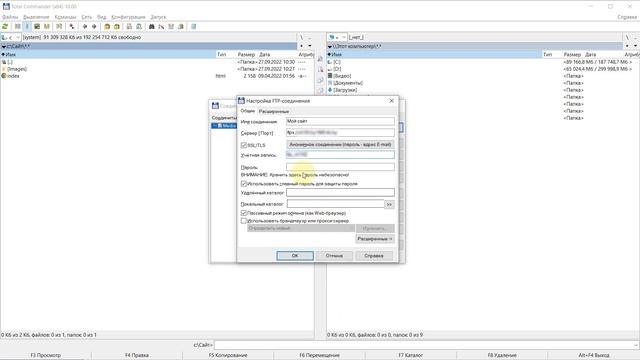Click the synchronize directories toolbar icon
640x360 pixels.
pos(171,27)
